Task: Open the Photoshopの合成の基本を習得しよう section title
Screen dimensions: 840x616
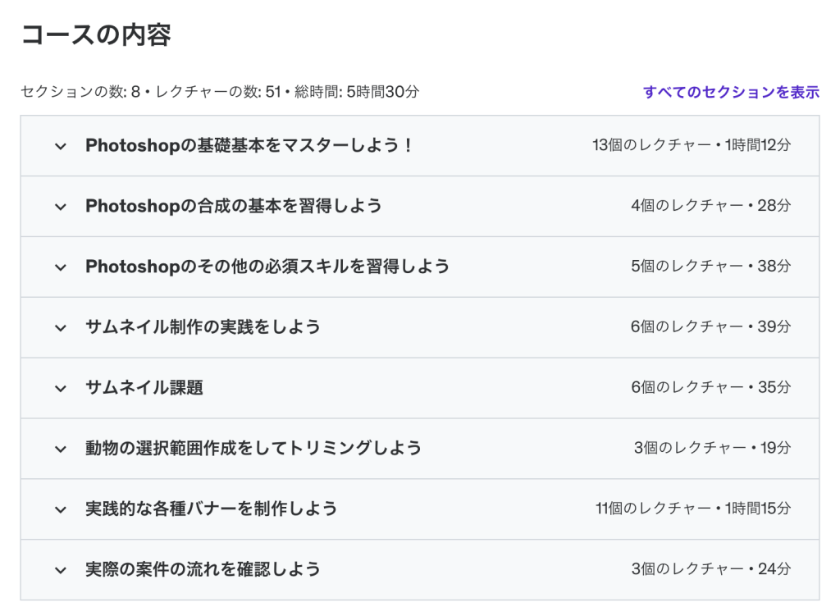Action: coord(234,206)
